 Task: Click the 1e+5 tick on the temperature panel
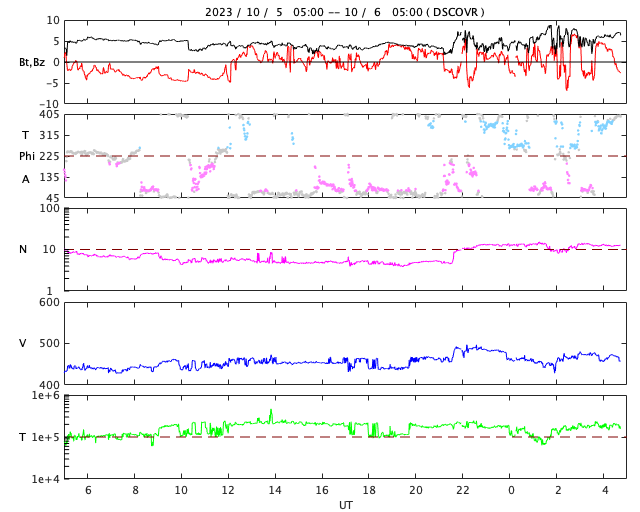pos(46,437)
